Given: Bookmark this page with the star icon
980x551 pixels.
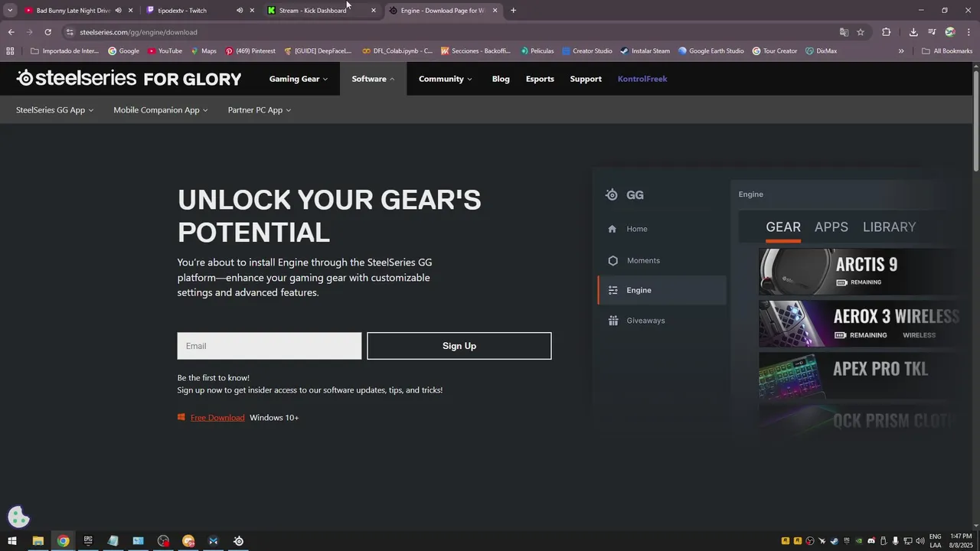Looking at the screenshot, I should (861, 32).
